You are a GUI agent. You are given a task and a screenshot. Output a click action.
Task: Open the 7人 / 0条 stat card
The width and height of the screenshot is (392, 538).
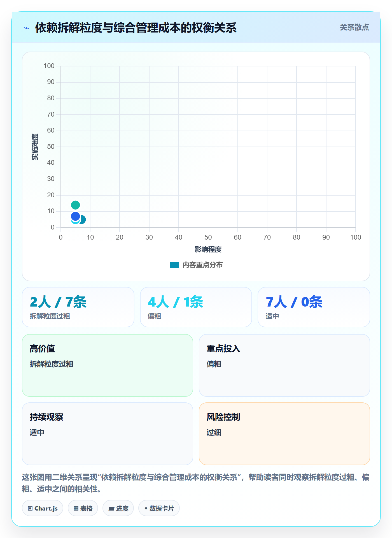tap(314, 307)
